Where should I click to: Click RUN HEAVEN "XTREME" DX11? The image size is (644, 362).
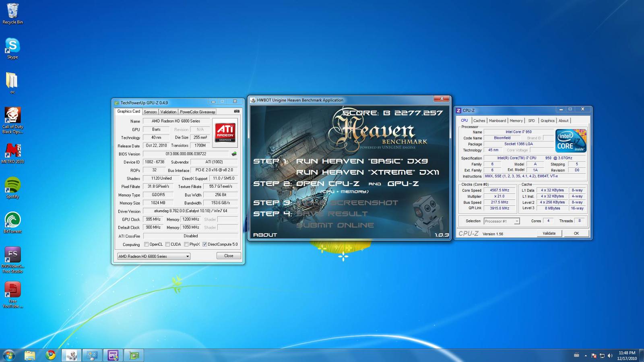367,172
